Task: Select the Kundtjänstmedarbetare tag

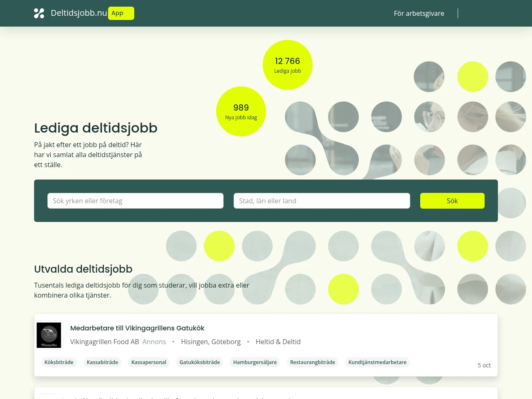Action: (x=377, y=362)
